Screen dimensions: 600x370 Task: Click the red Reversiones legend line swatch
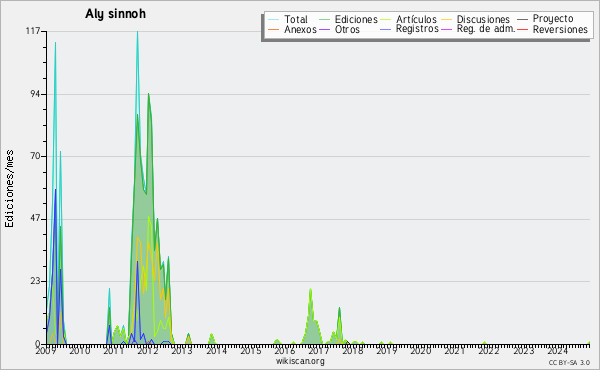pyautogui.click(x=522, y=29)
